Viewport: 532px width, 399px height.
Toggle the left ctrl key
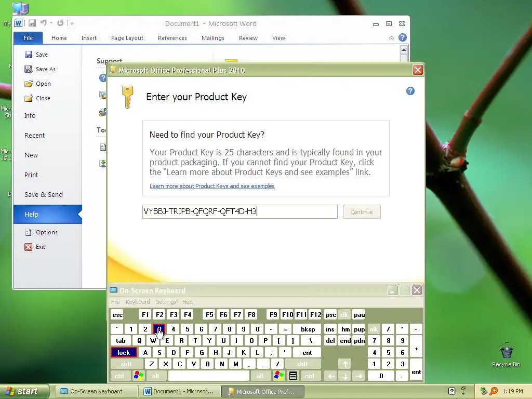coord(119,376)
